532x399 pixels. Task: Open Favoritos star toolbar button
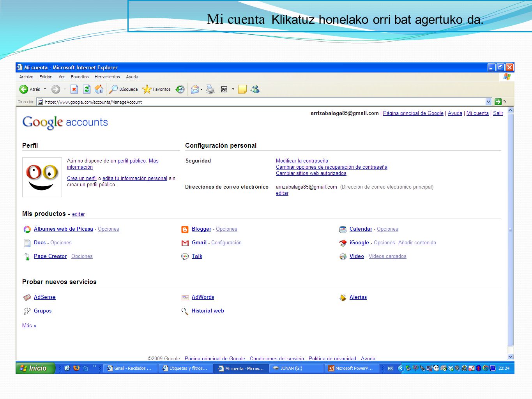pyautogui.click(x=156, y=89)
